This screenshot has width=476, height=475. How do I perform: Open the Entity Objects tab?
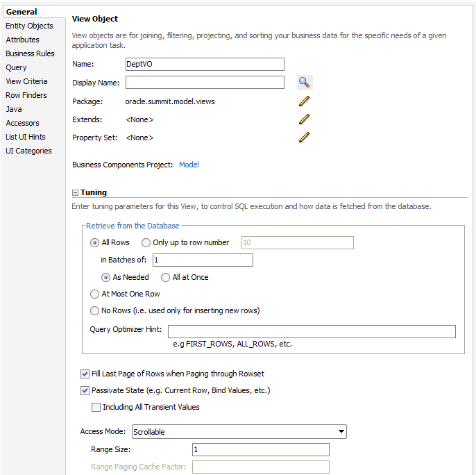click(29, 26)
